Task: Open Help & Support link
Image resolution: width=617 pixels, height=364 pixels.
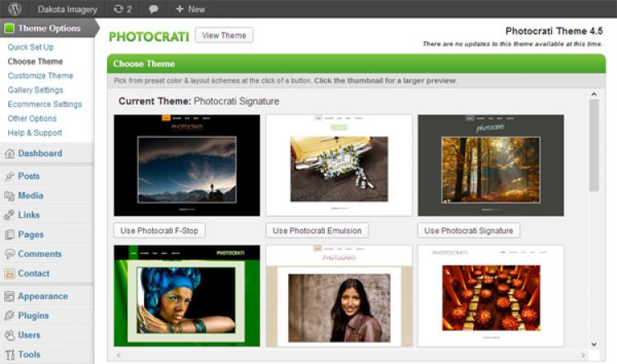Action: click(x=35, y=133)
